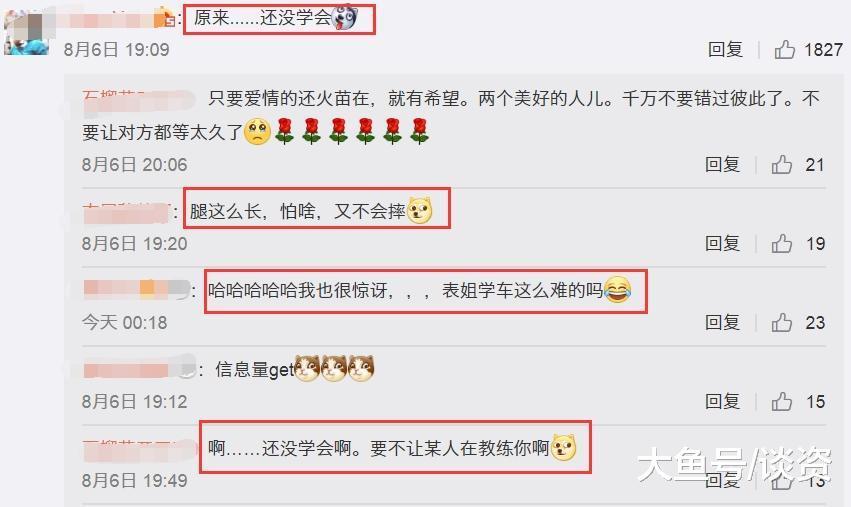Open the top commenter's avatar
The width and height of the screenshot is (851, 507).
[x=26, y=31]
